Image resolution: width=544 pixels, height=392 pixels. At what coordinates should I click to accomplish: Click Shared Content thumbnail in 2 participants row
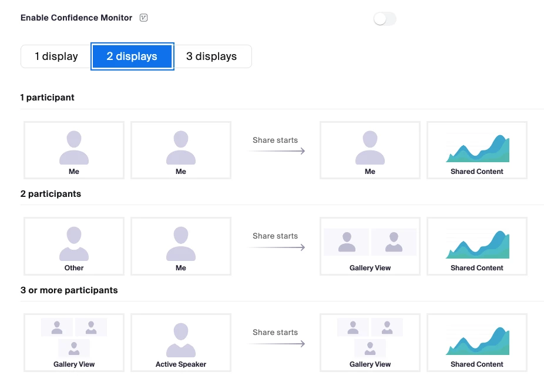pyautogui.click(x=477, y=246)
